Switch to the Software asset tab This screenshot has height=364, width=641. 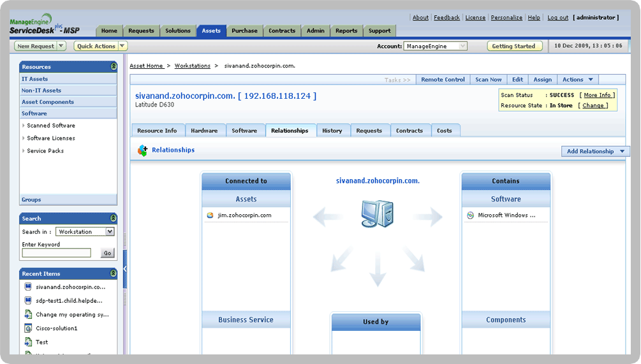coord(244,131)
